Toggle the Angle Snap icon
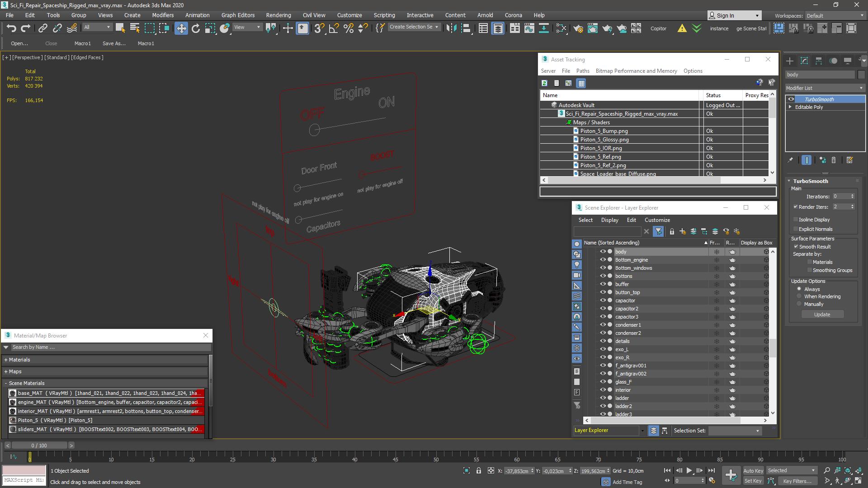This screenshot has height=488, width=868. point(334,28)
